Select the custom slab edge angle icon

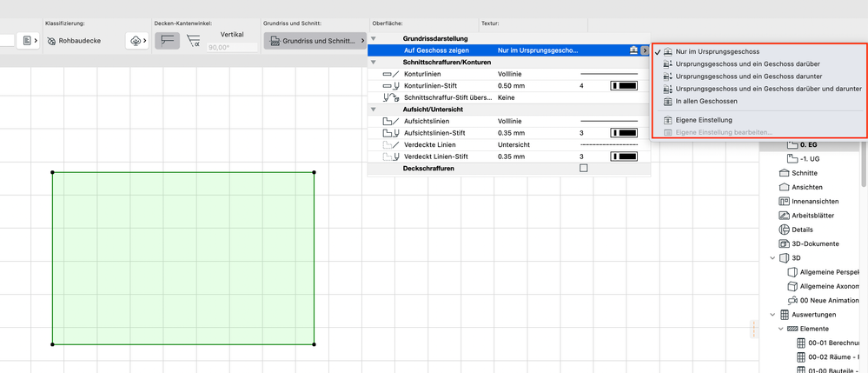click(194, 40)
